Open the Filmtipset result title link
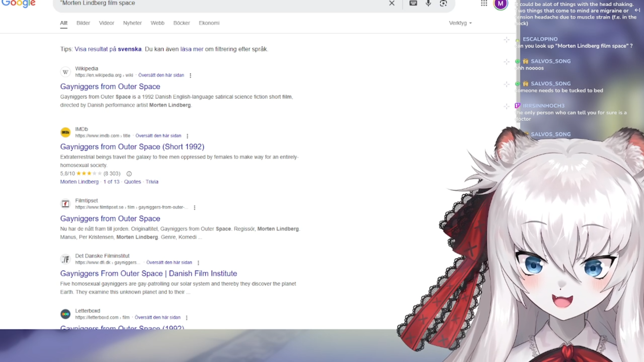644x362 pixels. pyautogui.click(x=110, y=219)
